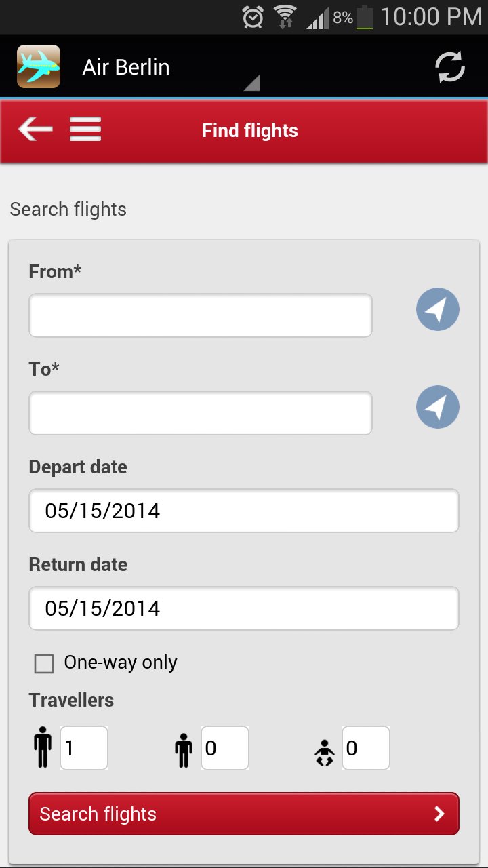Tap the child traveller icon
The width and height of the screenshot is (488, 868).
point(183,749)
